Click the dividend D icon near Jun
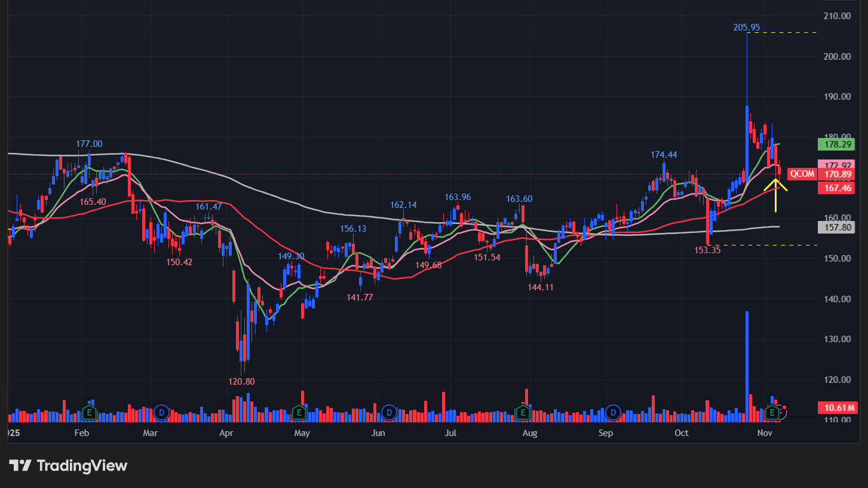The height and width of the screenshot is (488, 868). coord(389,412)
